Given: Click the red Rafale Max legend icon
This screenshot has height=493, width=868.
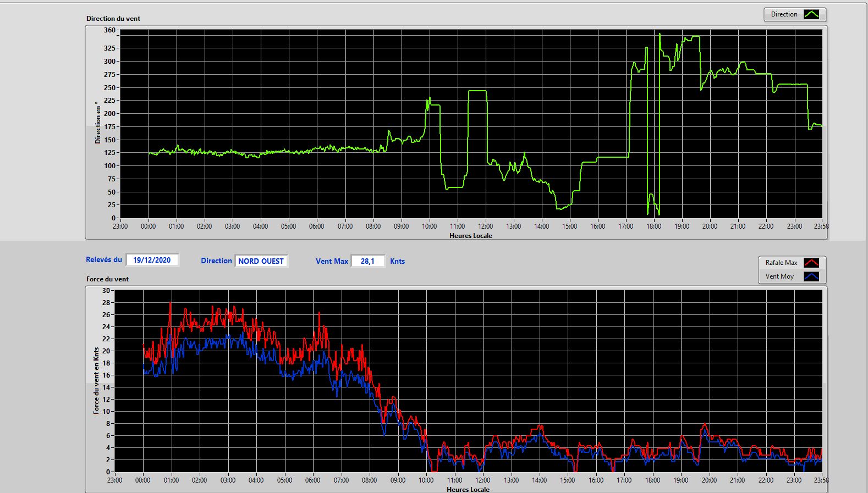Looking at the screenshot, I should (811, 263).
